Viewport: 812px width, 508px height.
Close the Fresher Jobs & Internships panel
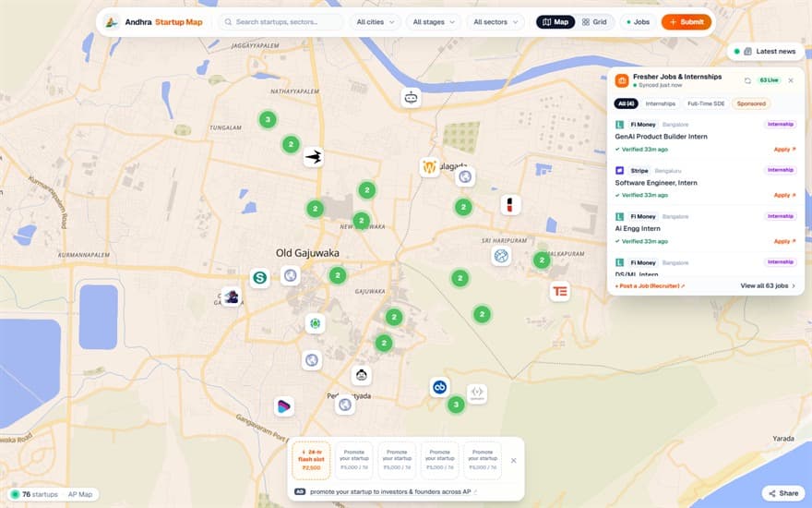[x=791, y=80]
